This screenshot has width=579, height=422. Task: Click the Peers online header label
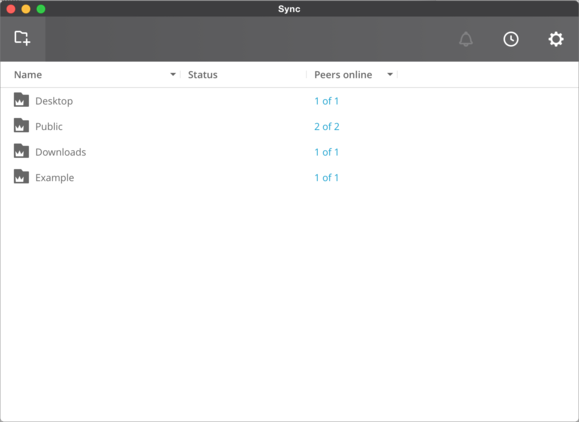(x=343, y=75)
